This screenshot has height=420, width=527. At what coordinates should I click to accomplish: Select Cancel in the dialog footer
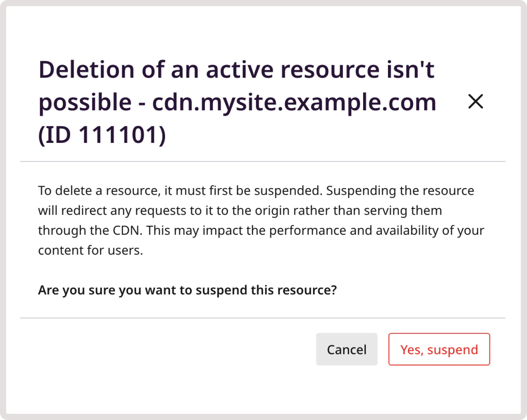(x=346, y=349)
